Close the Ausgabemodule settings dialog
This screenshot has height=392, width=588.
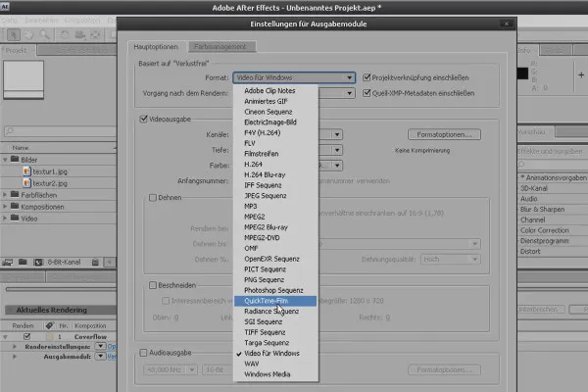[507, 24]
